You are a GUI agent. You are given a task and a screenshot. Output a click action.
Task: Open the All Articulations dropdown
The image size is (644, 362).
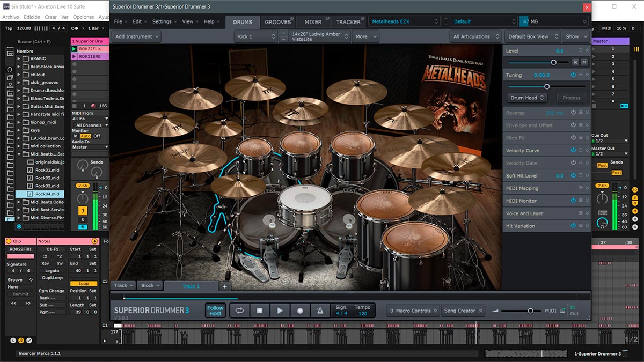[475, 36]
